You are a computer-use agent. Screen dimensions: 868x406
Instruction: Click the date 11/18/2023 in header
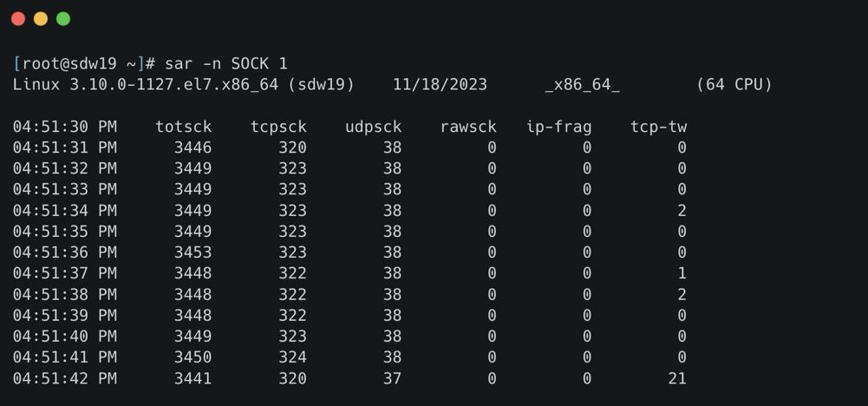440,85
